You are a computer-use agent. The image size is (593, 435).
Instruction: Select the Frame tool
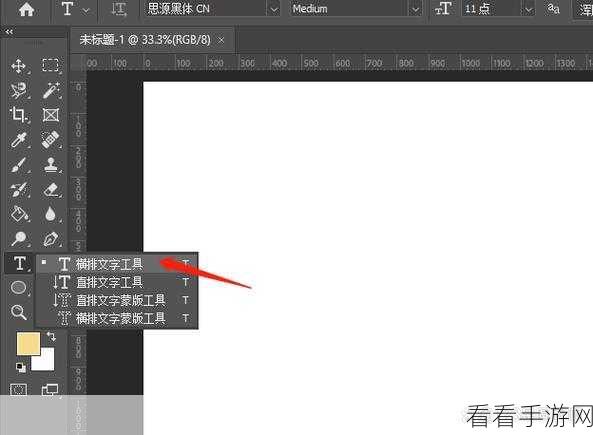point(50,115)
